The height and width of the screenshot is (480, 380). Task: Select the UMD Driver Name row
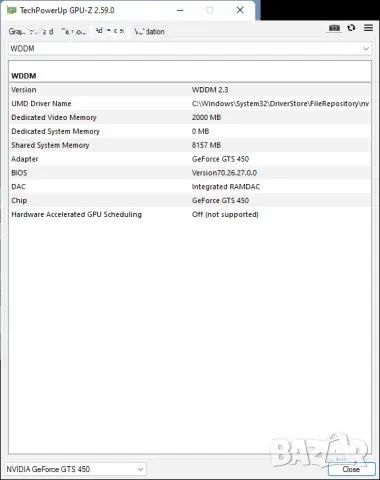tap(190, 104)
